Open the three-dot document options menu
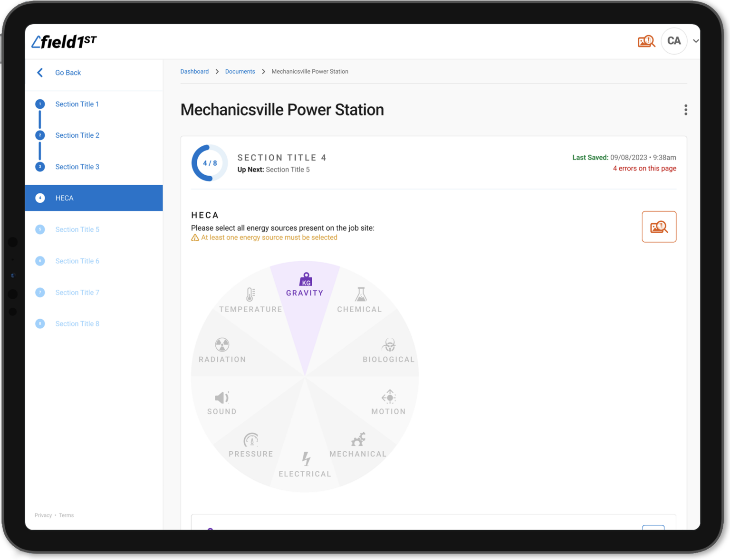 685,110
